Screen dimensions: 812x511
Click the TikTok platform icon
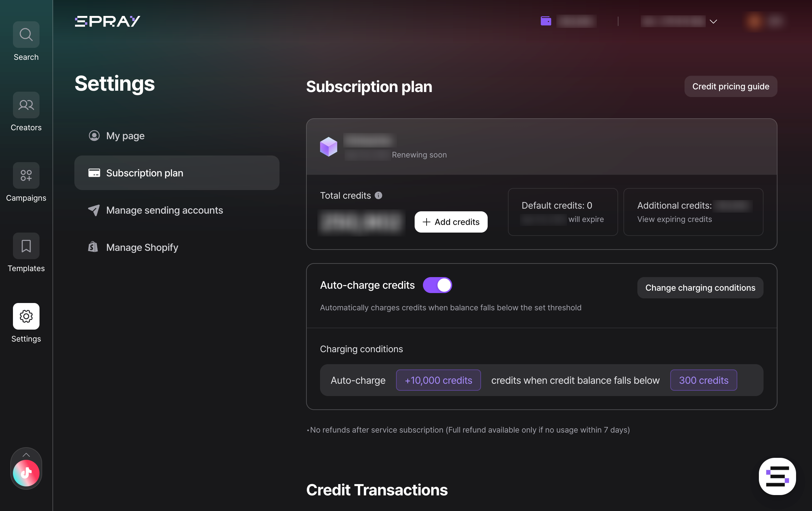(x=26, y=473)
